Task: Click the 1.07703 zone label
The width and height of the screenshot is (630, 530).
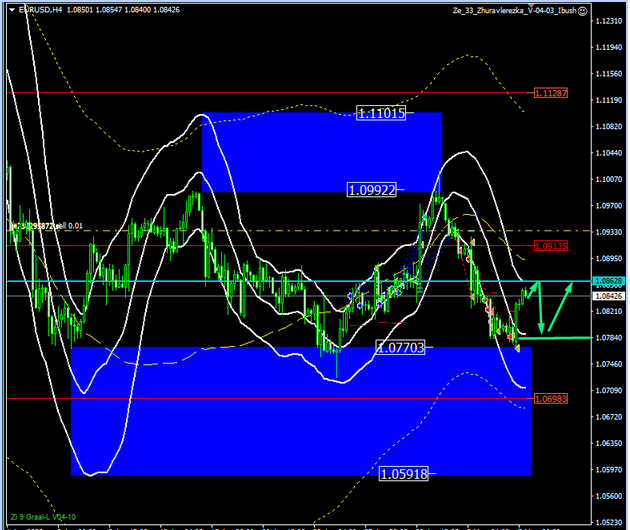Action: tap(399, 348)
